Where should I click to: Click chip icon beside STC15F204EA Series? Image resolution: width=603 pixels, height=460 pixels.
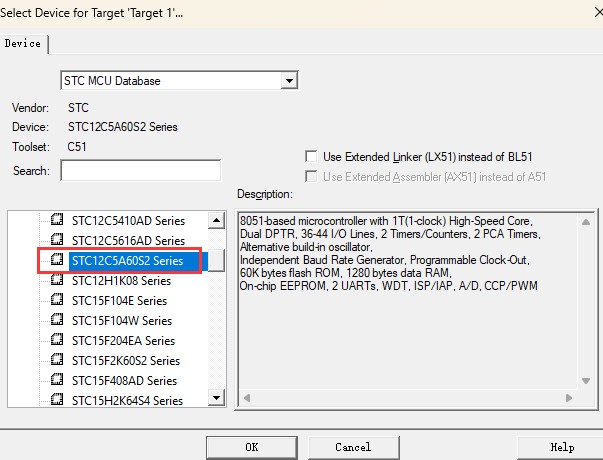[57, 340]
